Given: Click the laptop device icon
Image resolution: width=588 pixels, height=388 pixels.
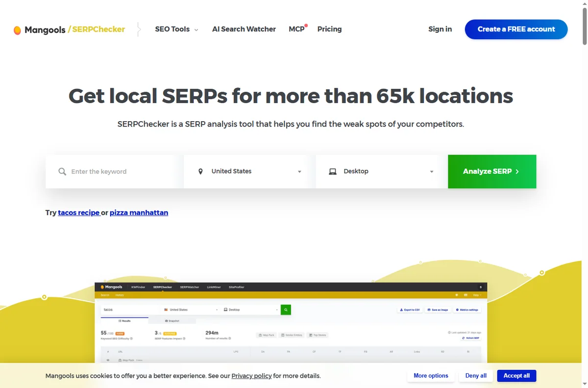Looking at the screenshot, I should (333, 172).
